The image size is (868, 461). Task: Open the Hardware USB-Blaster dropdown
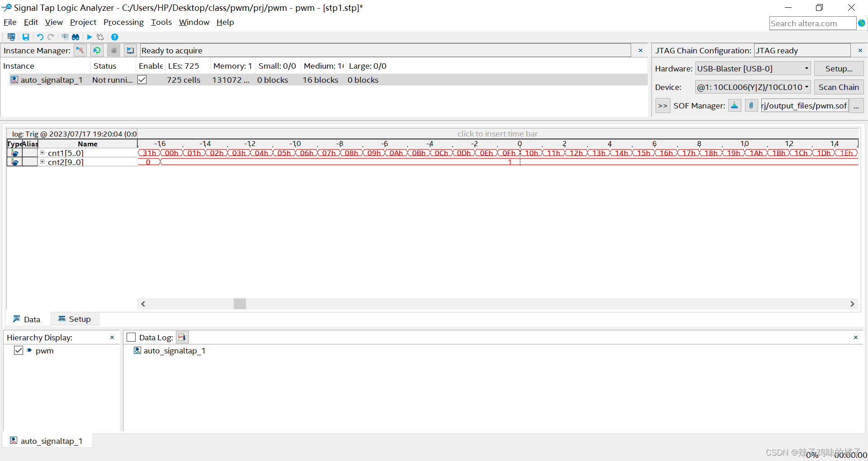807,68
